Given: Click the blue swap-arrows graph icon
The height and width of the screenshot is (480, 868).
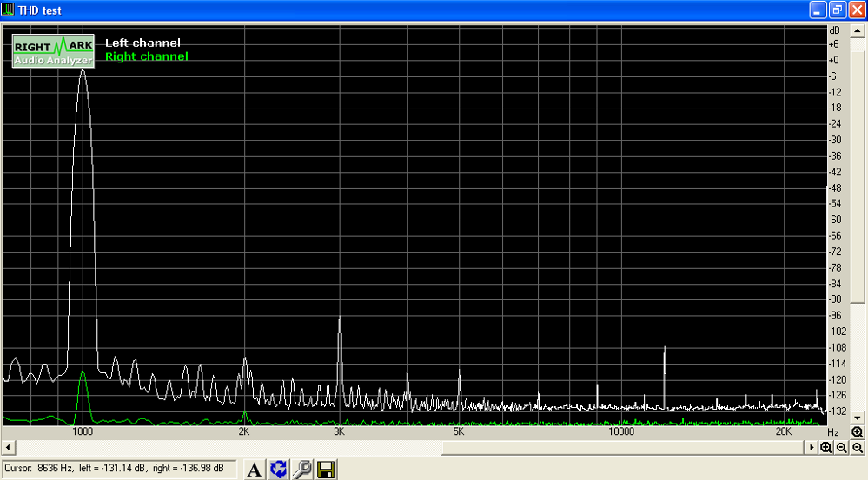Looking at the screenshot, I should click(x=278, y=470).
